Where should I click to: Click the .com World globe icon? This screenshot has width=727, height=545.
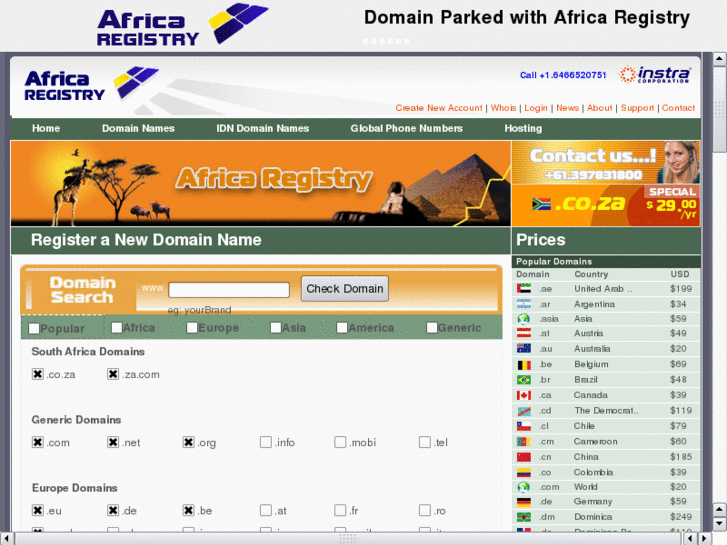tap(524, 487)
